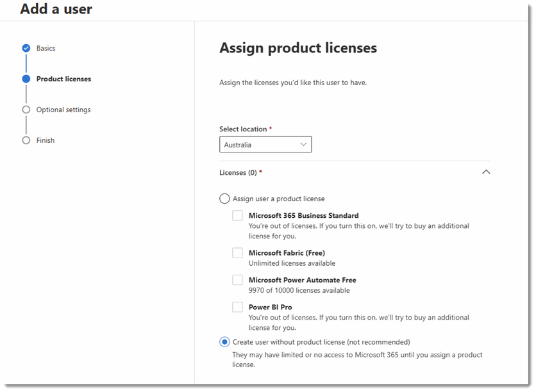Click 'Create user without product license' label text
This screenshot has width=536, height=392.
[321, 342]
